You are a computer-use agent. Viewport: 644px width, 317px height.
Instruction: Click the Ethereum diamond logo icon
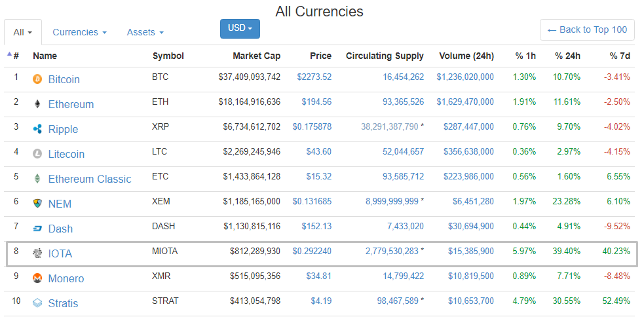[x=37, y=104]
